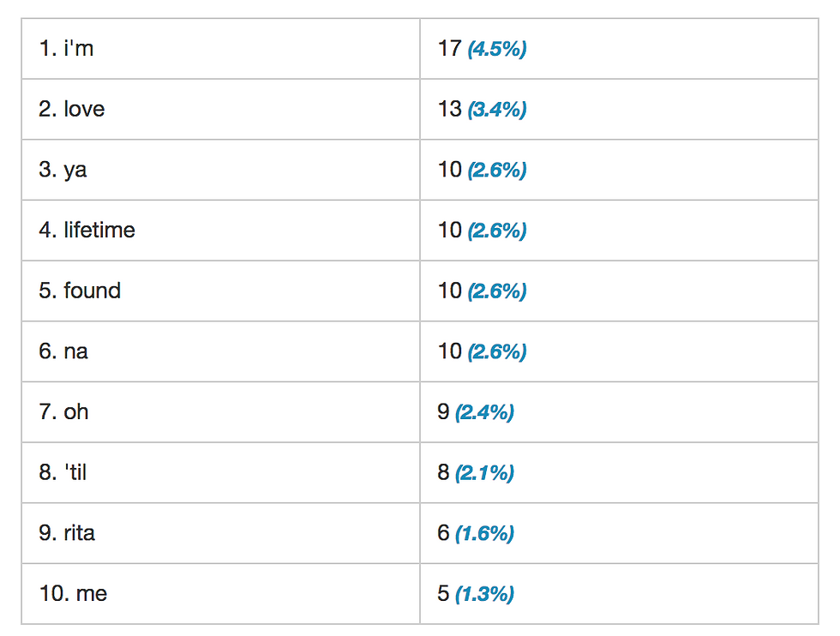Click the 2.6% percentage beside na
The image size is (840, 636).
pyautogui.click(x=496, y=351)
